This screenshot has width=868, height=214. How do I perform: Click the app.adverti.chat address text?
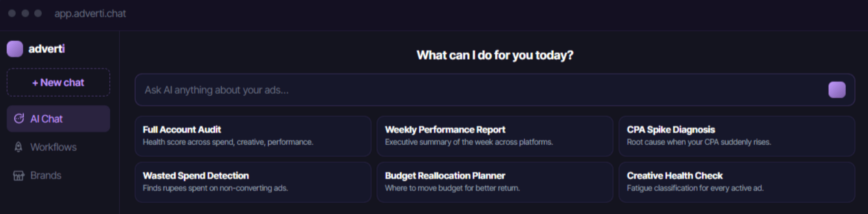tap(90, 13)
